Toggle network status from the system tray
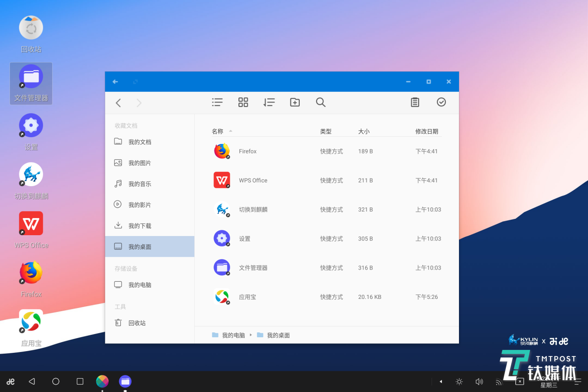This screenshot has width=588, height=392. click(x=498, y=381)
